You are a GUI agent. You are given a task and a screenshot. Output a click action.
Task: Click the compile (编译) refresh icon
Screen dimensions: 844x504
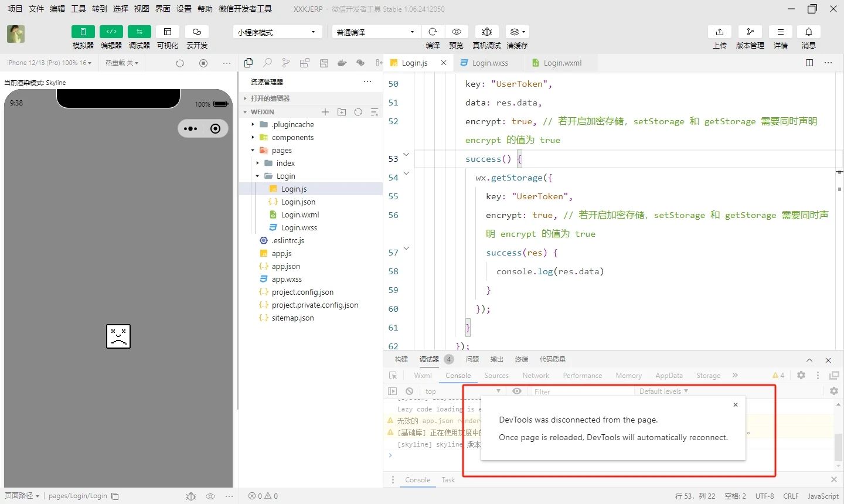[433, 32]
